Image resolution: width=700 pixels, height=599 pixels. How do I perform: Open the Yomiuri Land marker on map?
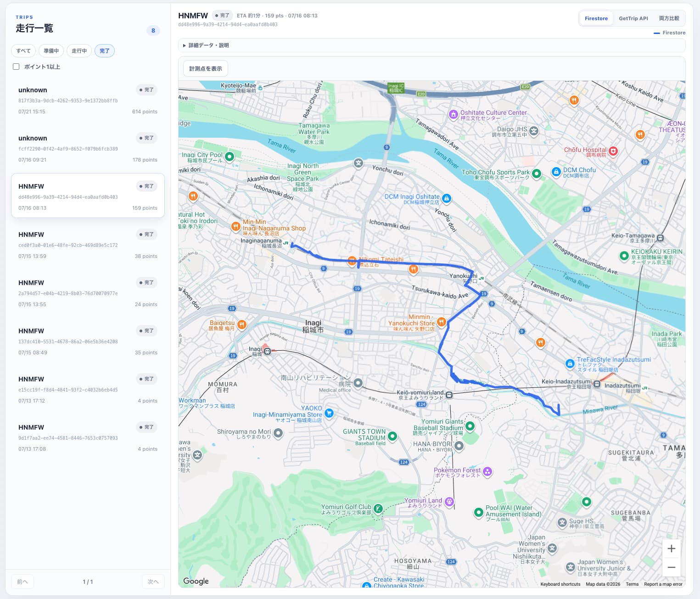click(x=449, y=502)
